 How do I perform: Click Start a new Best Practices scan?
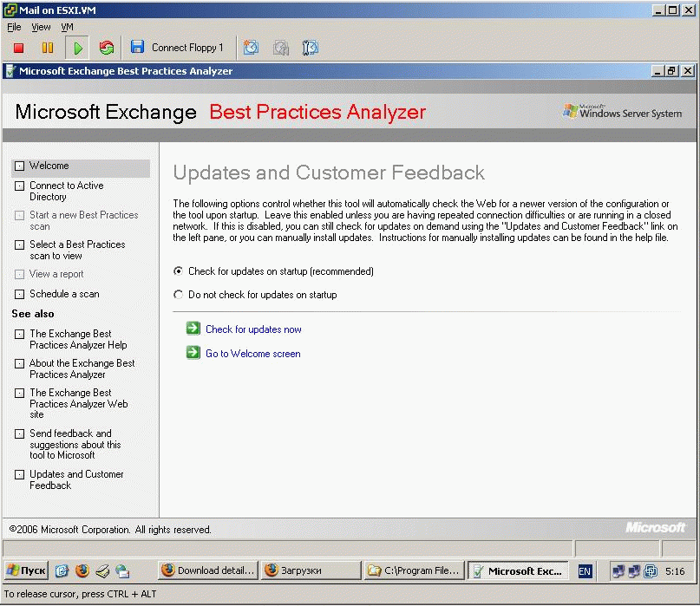84,220
